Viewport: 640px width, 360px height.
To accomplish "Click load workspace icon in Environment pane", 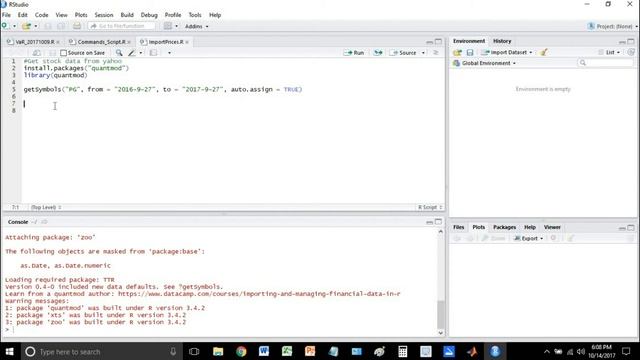I will 457,52.
